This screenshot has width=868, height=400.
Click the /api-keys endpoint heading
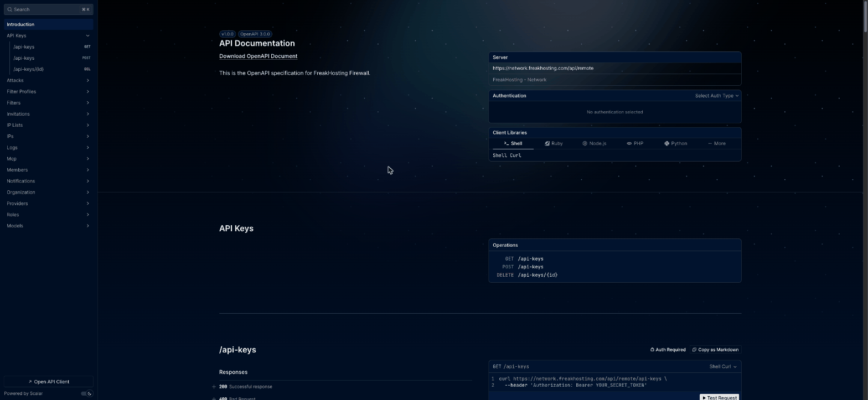(x=237, y=350)
